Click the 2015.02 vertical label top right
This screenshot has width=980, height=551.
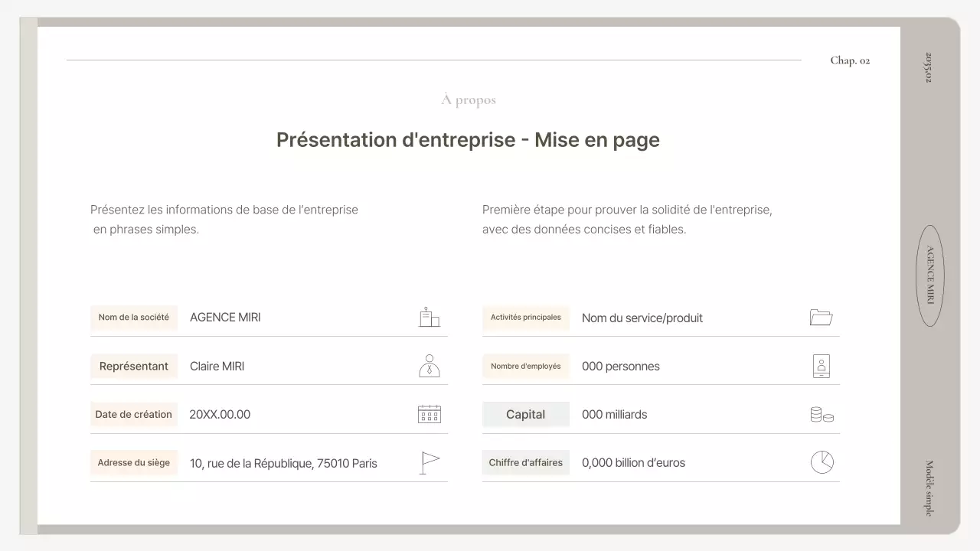pyautogui.click(x=926, y=69)
